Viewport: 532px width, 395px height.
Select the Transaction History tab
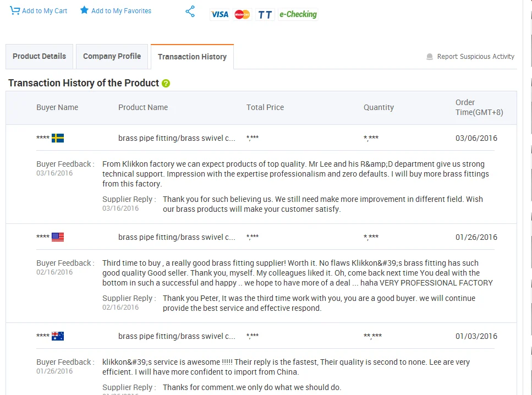pos(192,57)
